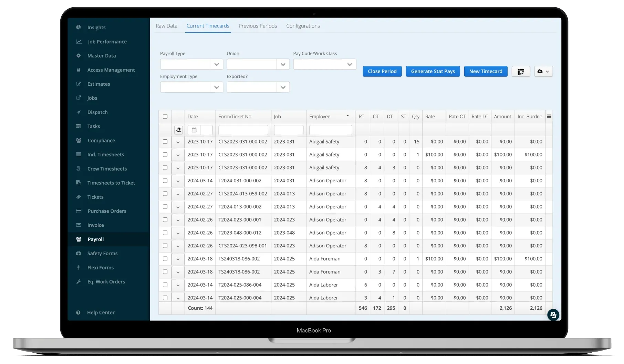Open the Configurations tab
Screen dimensions: 624x364
click(x=303, y=25)
